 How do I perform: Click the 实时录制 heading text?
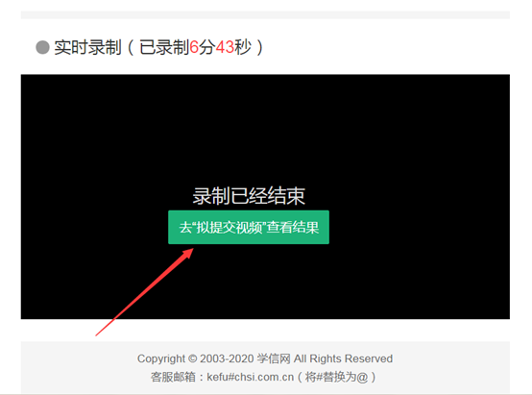pyautogui.click(x=87, y=47)
